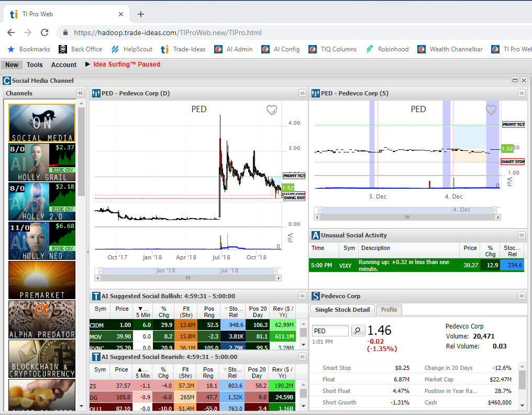Image resolution: width=532 pixels, height=415 pixels.
Task: Open the Account menu
Action: [x=64, y=64]
